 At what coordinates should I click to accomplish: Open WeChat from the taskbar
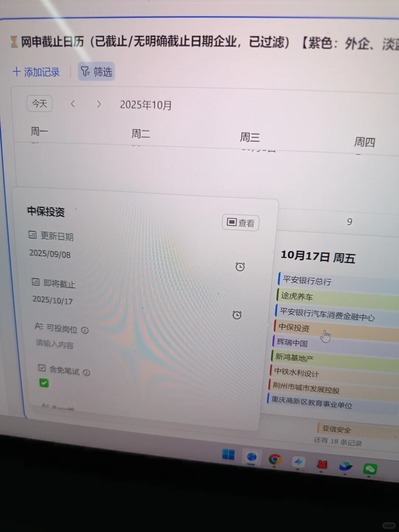tap(369, 469)
